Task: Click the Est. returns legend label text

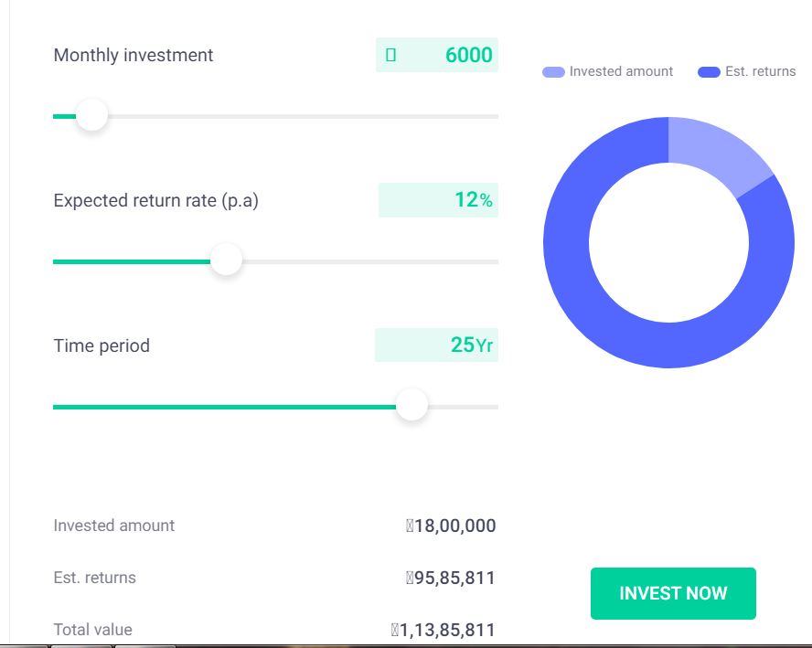Action: [760, 71]
